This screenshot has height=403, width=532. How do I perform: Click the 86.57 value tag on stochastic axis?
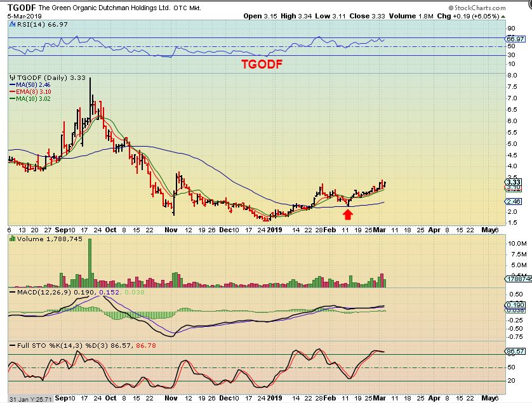(x=515, y=351)
